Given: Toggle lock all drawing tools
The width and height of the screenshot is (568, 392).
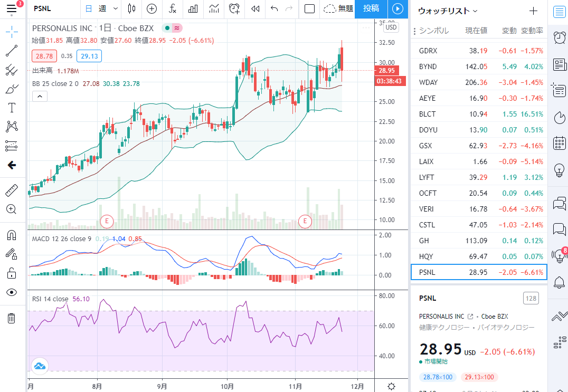Looking at the screenshot, I should pos(12,273).
